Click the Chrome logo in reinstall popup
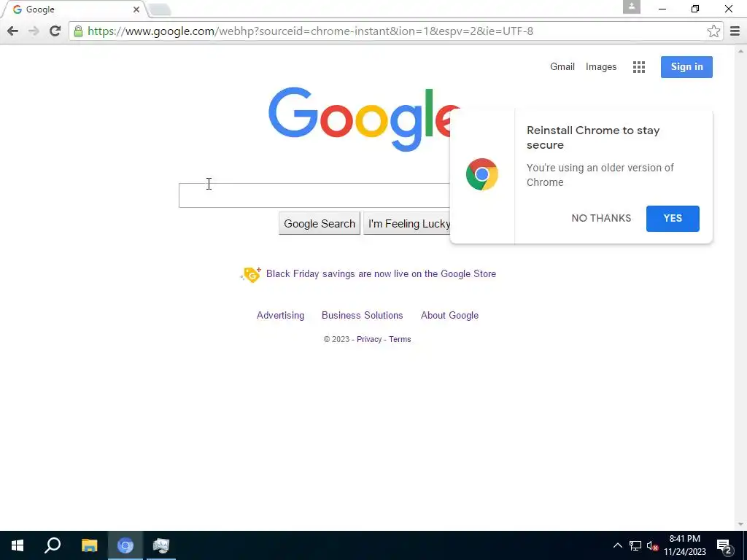Image resolution: width=747 pixels, height=560 pixels. pyautogui.click(x=481, y=174)
